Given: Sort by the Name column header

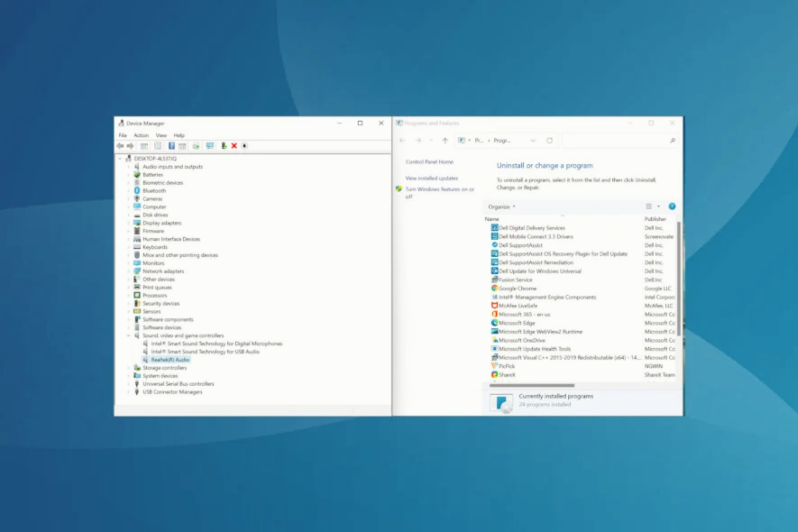Looking at the screenshot, I should coord(492,219).
